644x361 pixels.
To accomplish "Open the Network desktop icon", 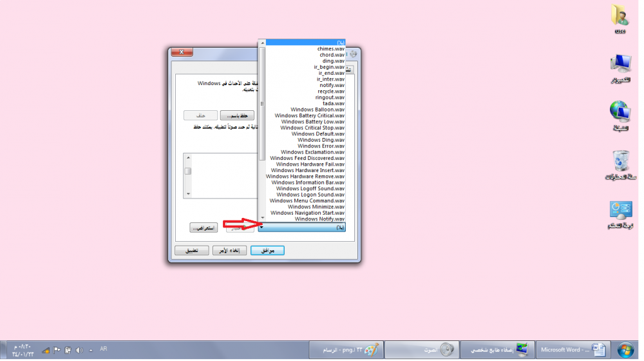I will pos(620,114).
